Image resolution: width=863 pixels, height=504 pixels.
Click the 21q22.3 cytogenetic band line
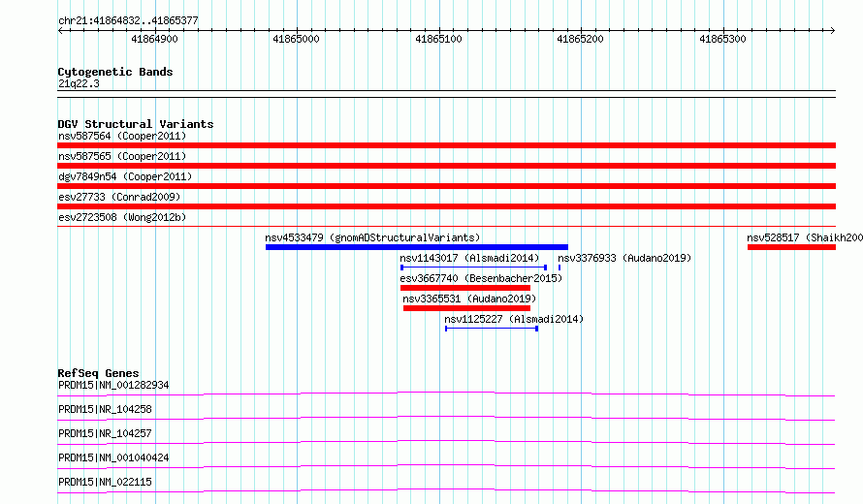[446, 94]
